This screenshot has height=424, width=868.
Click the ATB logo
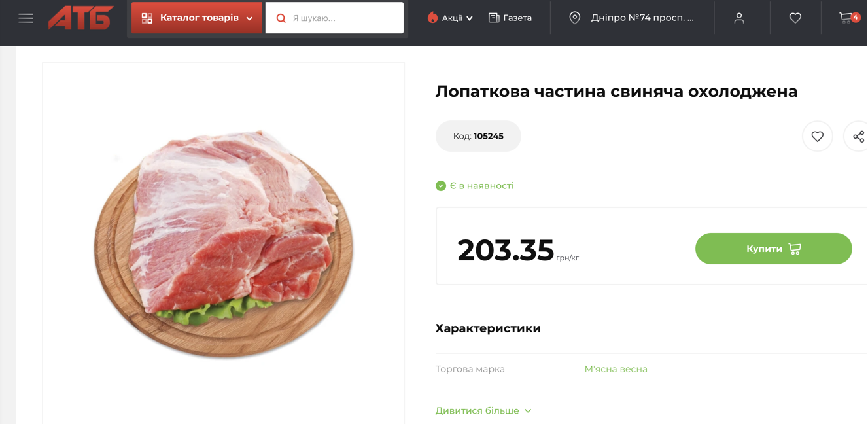[x=81, y=18]
